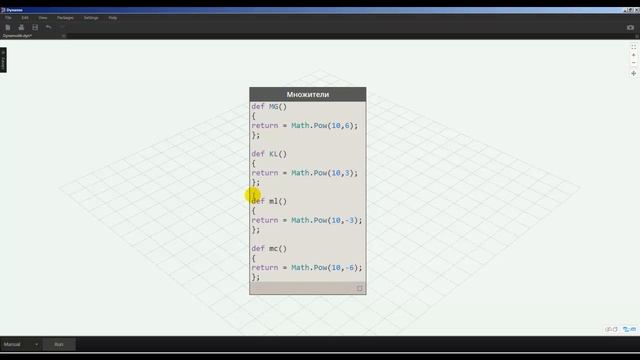Click the Open file toolbar icon

[x=21, y=27]
